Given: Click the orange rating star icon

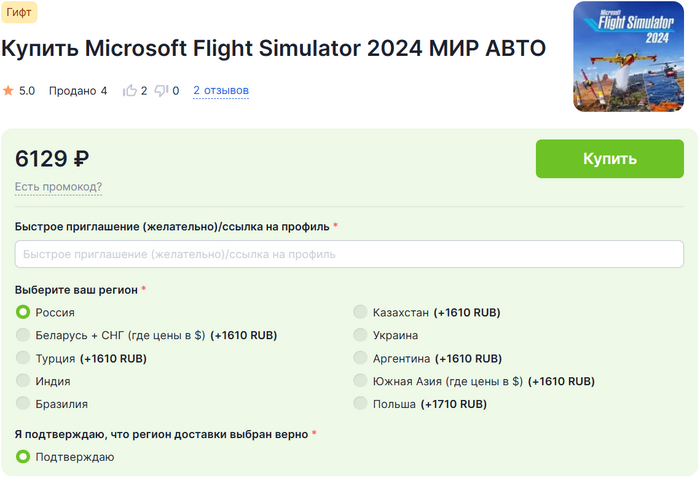Looking at the screenshot, I should coord(8,91).
